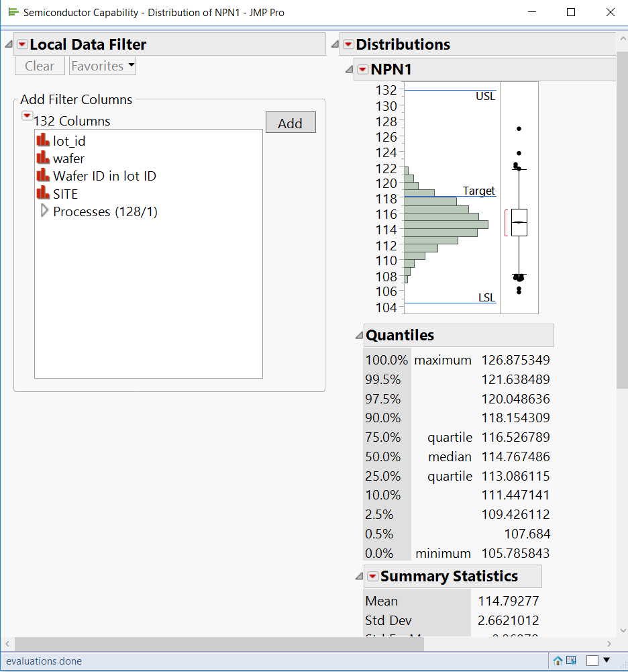
Task: Collapse the NPN1 report section
Action: [348, 69]
